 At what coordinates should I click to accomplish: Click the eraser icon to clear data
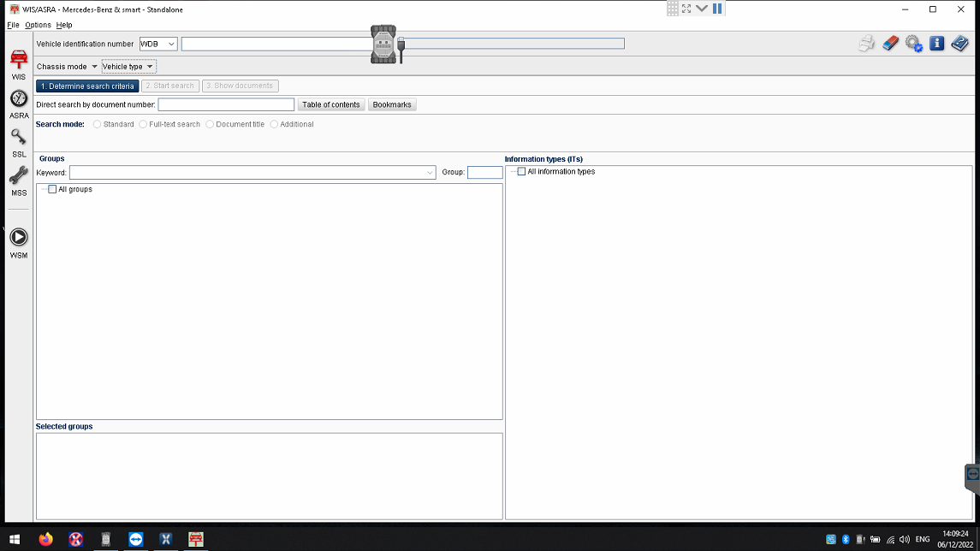[x=890, y=44]
